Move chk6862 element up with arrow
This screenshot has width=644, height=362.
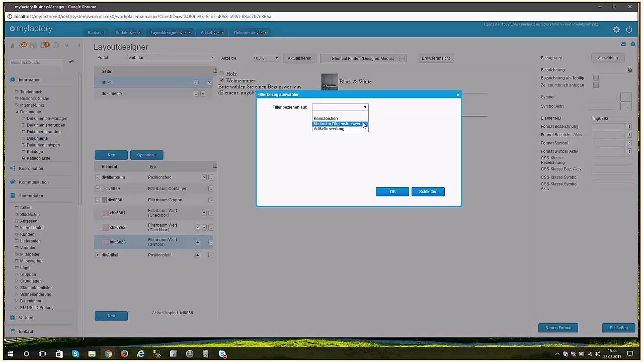197,228
